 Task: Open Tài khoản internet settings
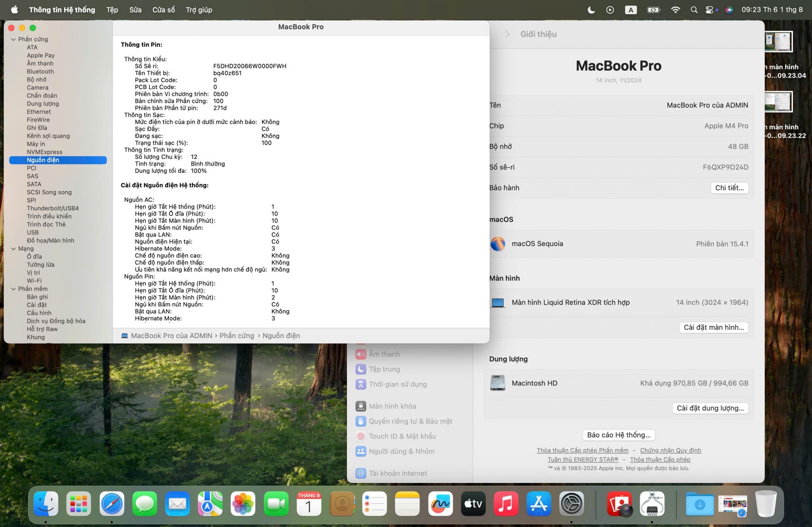pyautogui.click(x=391, y=473)
